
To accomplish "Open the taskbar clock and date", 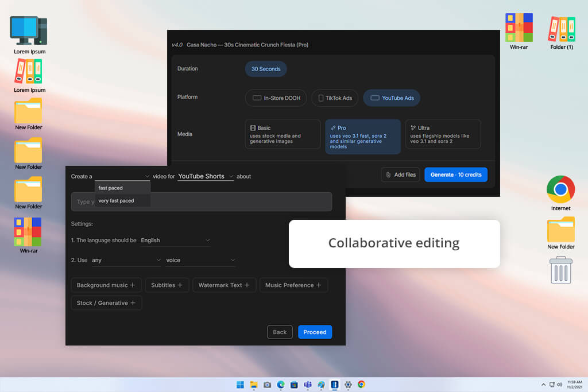I will point(574,385).
